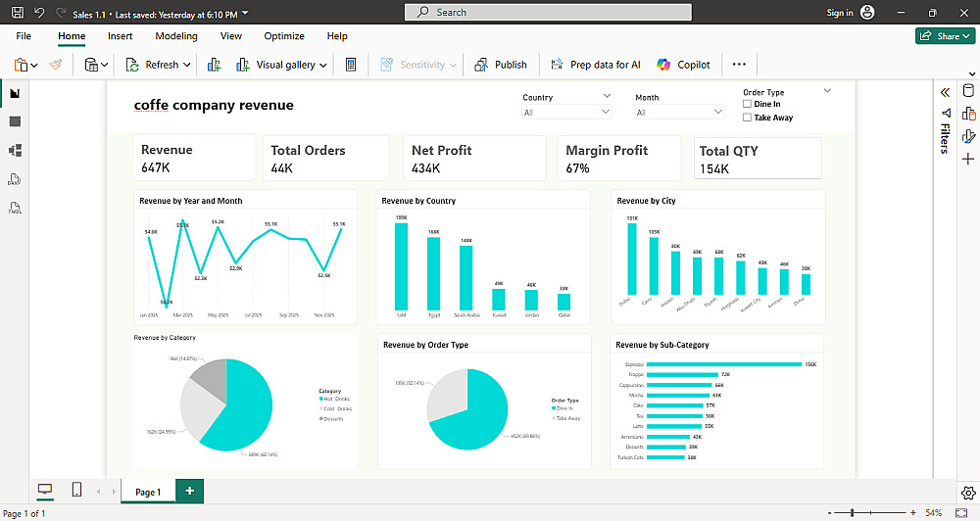Click the New visual chart icon
Image resolution: width=980 pixels, height=521 pixels.
[214, 65]
